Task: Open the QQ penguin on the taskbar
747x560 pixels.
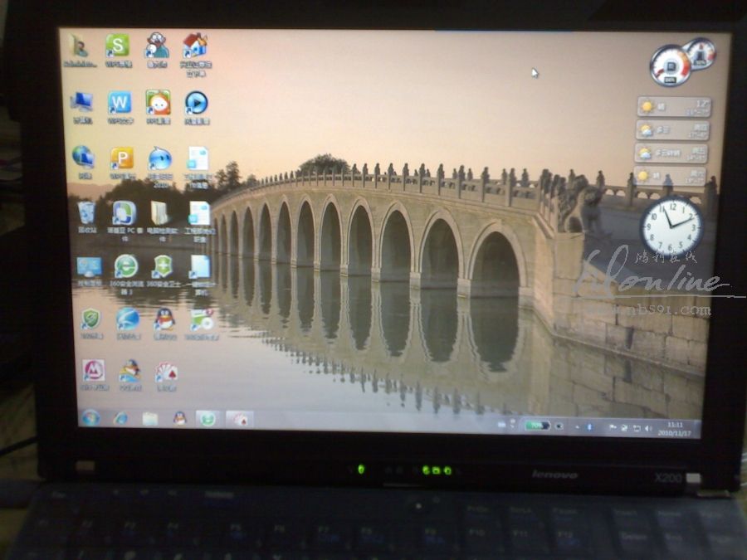Action: pyautogui.click(x=179, y=419)
